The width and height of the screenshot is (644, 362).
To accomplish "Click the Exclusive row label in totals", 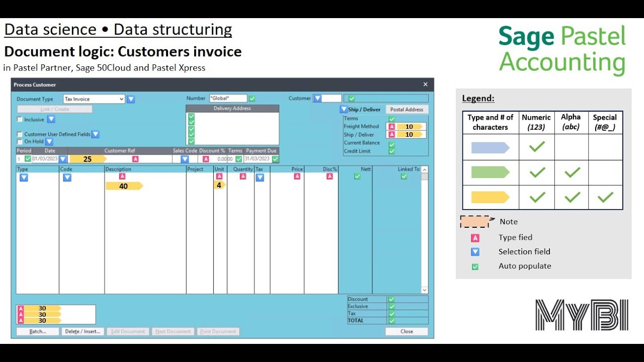I will (x=358, y=306).
